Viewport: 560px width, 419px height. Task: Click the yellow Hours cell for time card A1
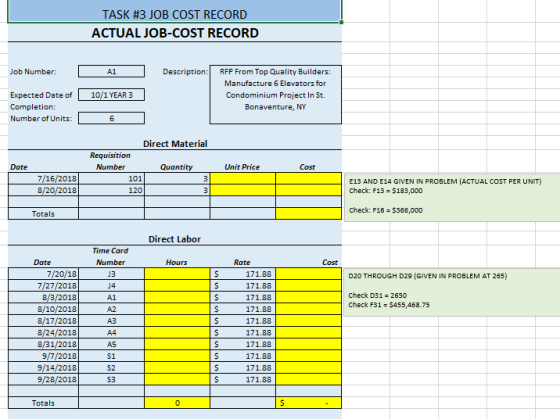(x=177, y=298)
